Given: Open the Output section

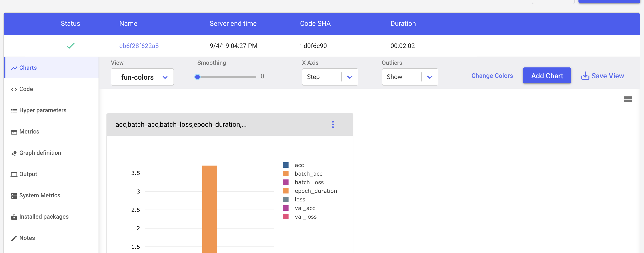Looking at the screenshot, I should (x=51, y=174).
